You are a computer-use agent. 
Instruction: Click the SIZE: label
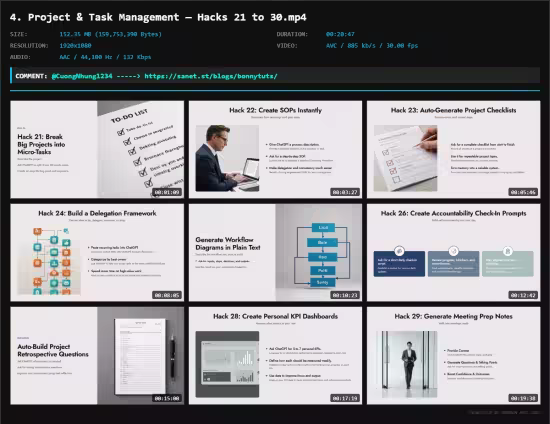click(19, 34)
